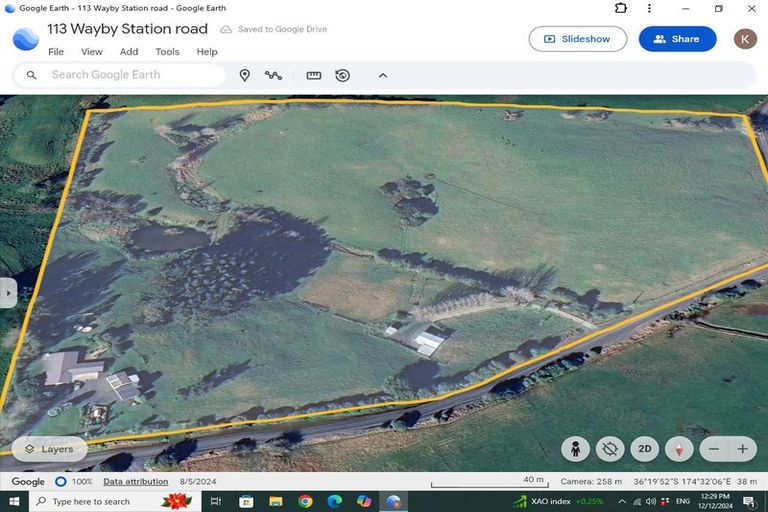Image resolution: width=768 pixels, height=512 pixels.
Task: Open the Windows Start menu
Action: pos(14,502)
